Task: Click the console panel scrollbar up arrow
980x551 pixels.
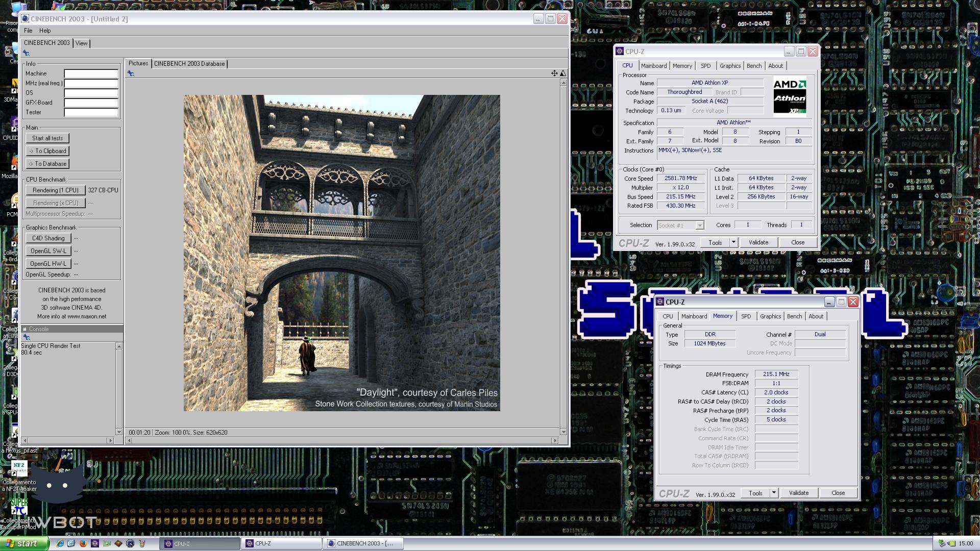Action: click(119, 346)
